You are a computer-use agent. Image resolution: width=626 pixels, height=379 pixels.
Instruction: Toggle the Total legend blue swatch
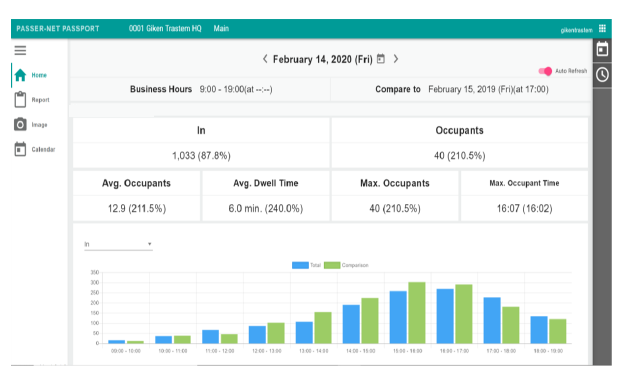300,265
